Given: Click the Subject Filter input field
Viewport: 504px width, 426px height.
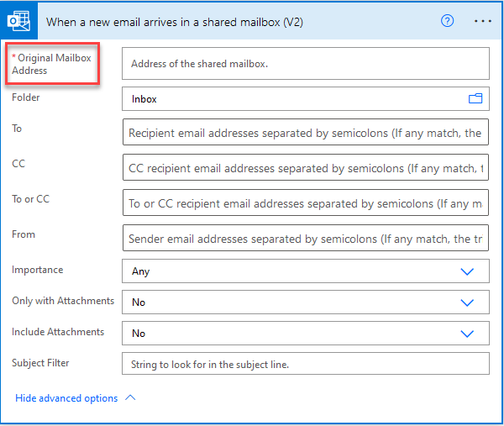Looking at the screenshot, I should point(306,364).
